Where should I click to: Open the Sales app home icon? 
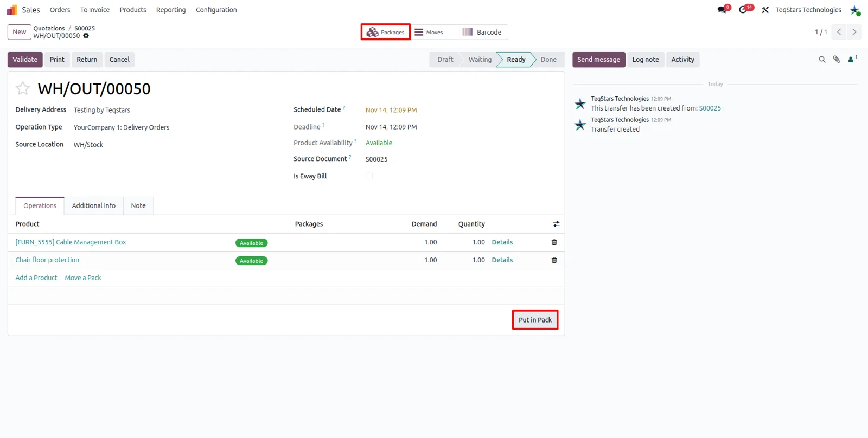point(12,10)
